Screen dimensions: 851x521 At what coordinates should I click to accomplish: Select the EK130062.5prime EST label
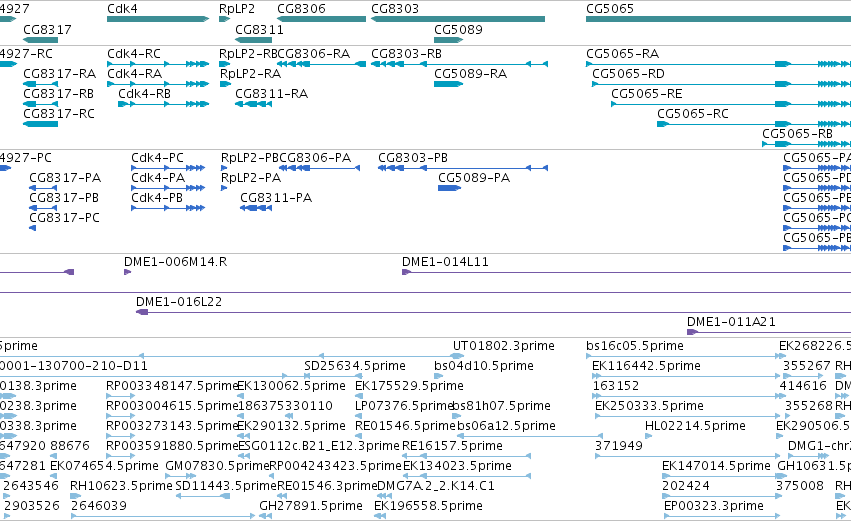click(291, 386)
